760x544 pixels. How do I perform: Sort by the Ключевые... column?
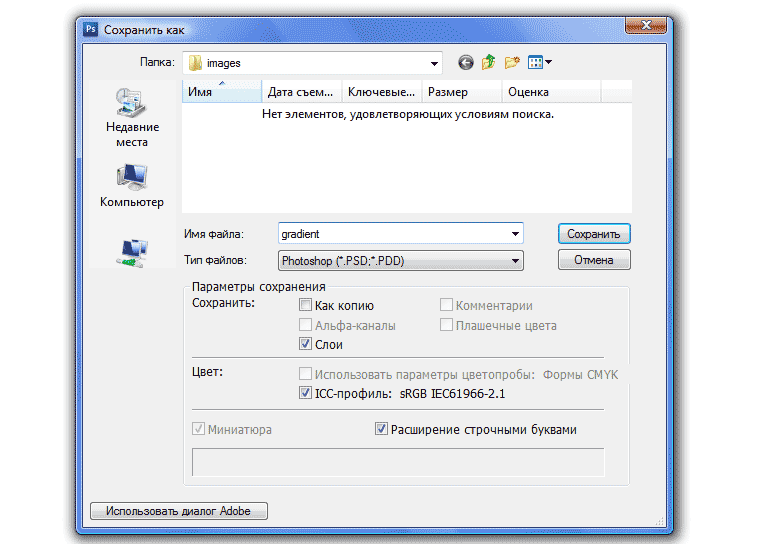[x=382, y=92]
